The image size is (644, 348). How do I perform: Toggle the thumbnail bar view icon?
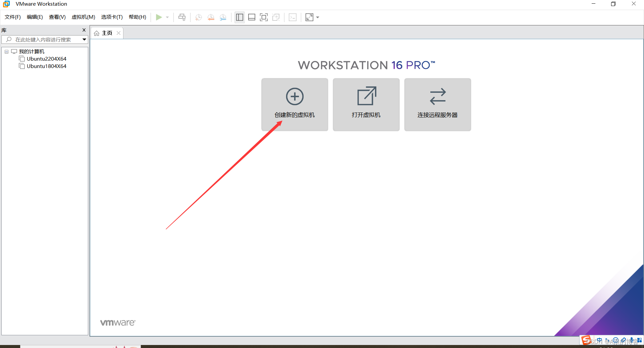click(x=252, y=17)
